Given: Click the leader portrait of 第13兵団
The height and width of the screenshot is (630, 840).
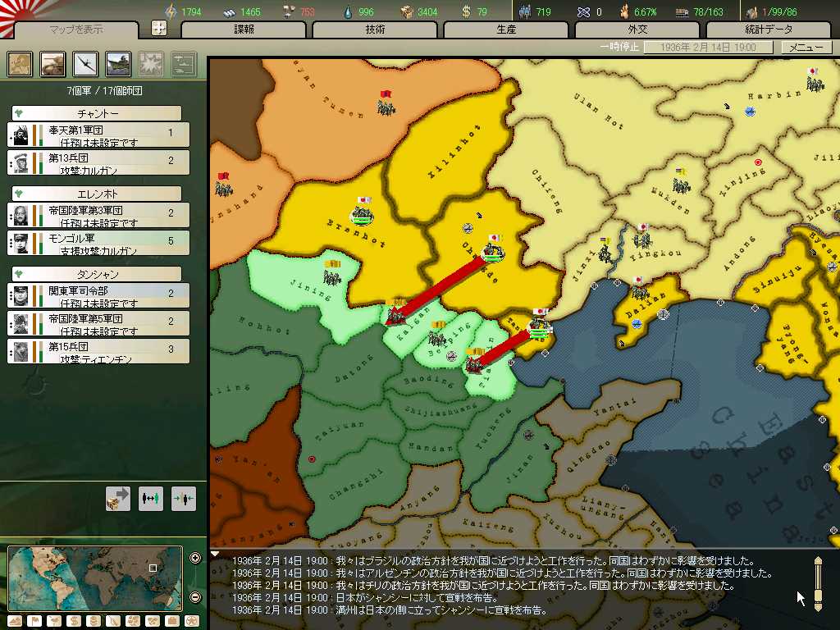Looking at the screenshot, I should pyautogui.click(x=21, y=163).
